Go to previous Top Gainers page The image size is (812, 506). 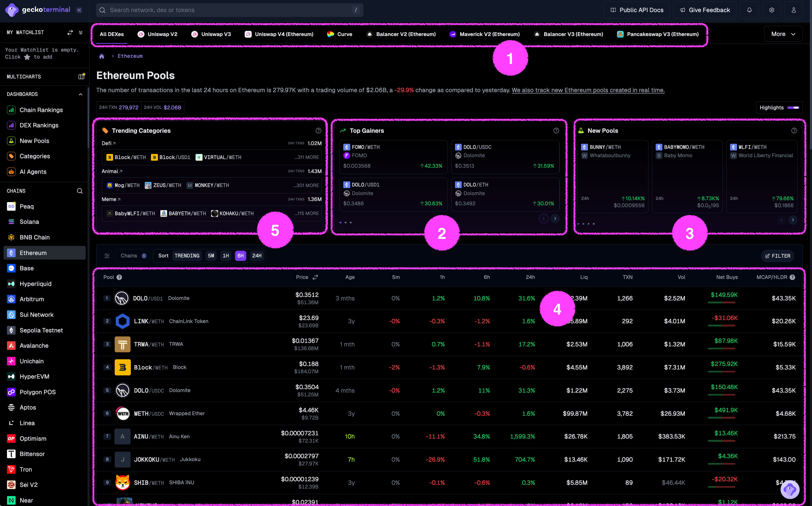pyautogui.click(x=543, y=218)
